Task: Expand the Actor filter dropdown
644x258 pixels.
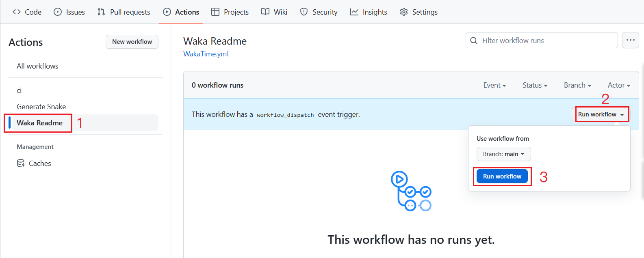Action: pos(619,85)
